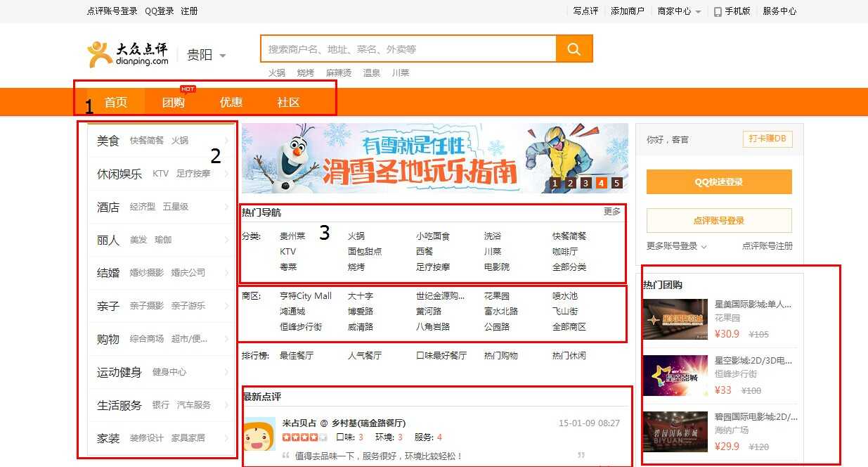Click the mobile phone icon beside 手机版
Screen dimensions: 868x467
coord(718,11)
